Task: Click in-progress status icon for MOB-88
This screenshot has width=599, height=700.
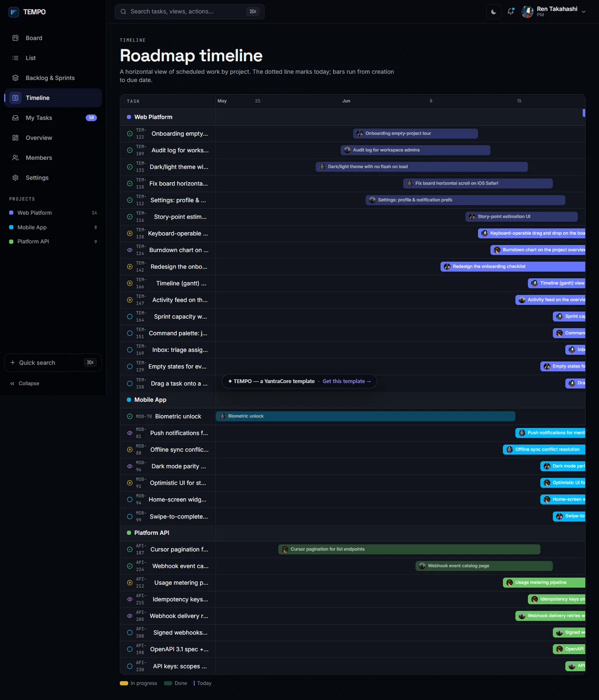Action: pyautogui.click(x=130, y=450)
